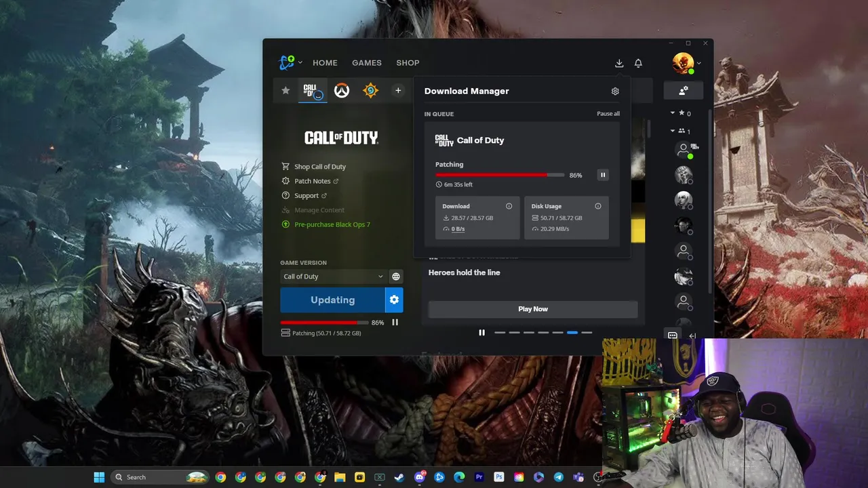Viewport: 868px width, 488px height.
Task: Click the "Heroes hold the line" headline
Action: click(464, 272)
